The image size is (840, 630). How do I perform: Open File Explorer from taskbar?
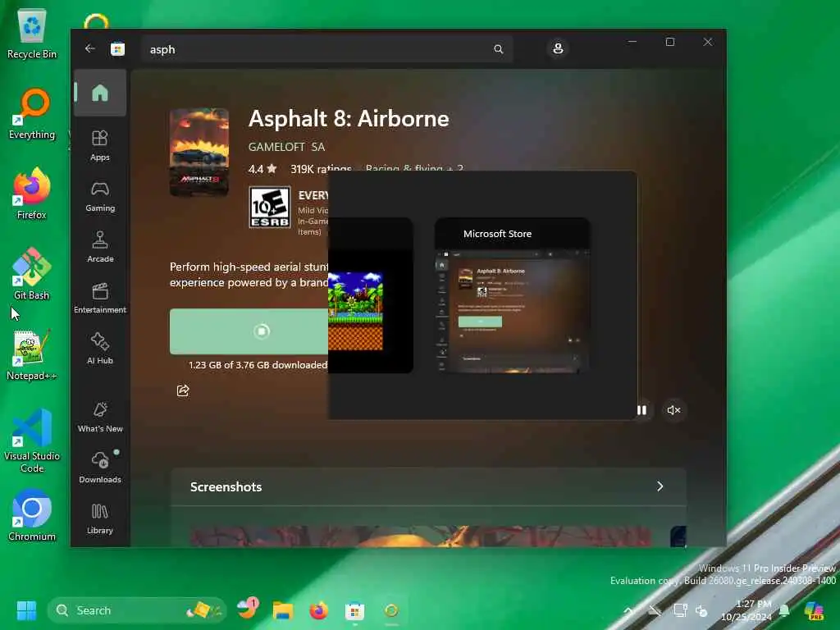pyautogui.click(x=283, y=610)
